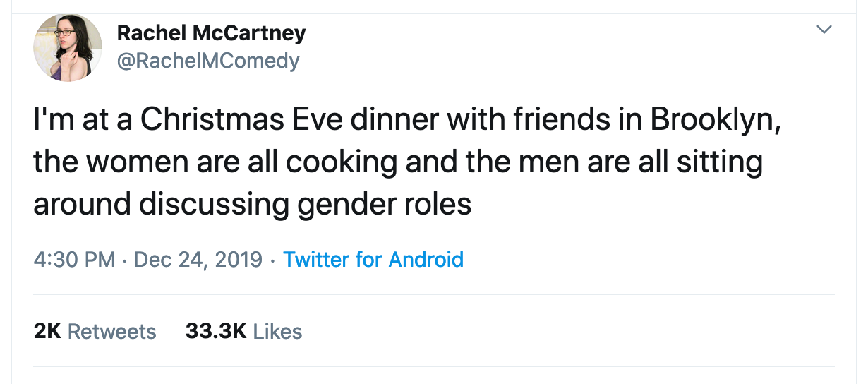Screen dimensions: 868x384
Task: Click the Likes label
Action: coord(277,331)
